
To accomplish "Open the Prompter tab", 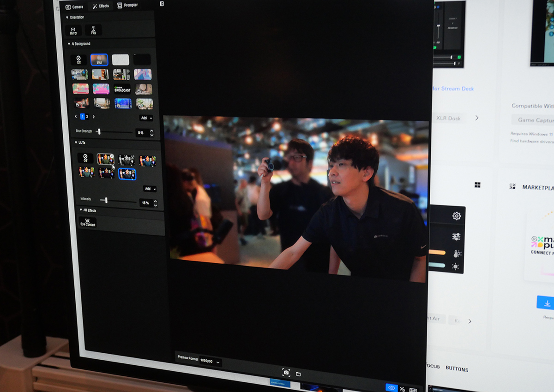I will (x=127, y=6).
